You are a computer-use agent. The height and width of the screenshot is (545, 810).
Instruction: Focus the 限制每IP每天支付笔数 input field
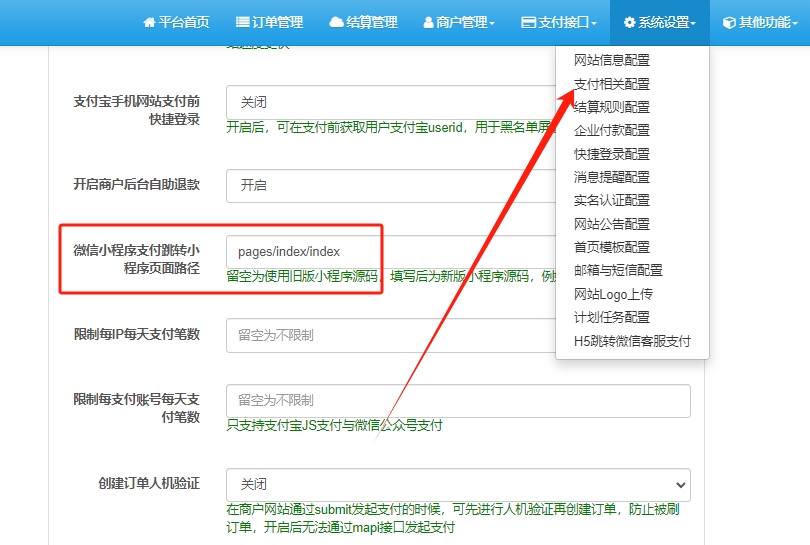[x=391, y=335]
